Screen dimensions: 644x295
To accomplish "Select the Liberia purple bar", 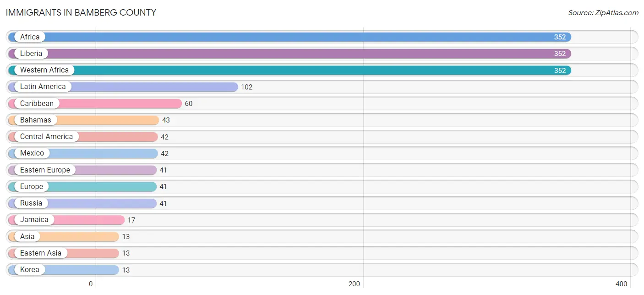I will [x=289, y=54].
